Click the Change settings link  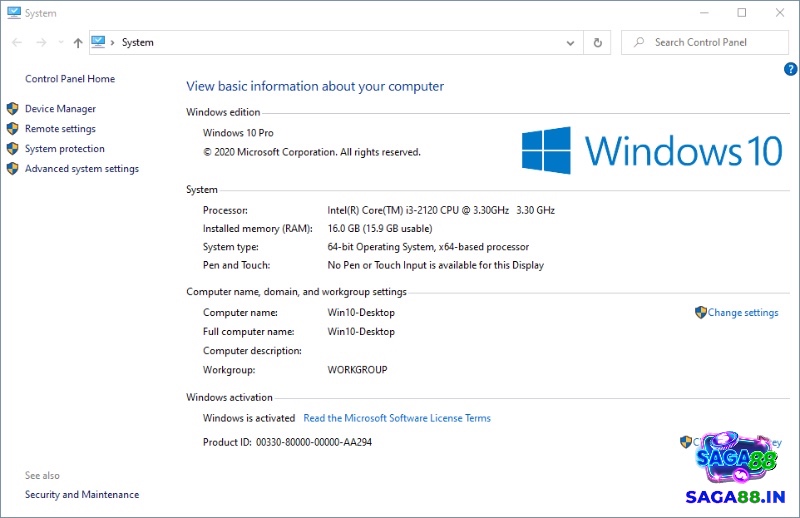coord(743,313)
